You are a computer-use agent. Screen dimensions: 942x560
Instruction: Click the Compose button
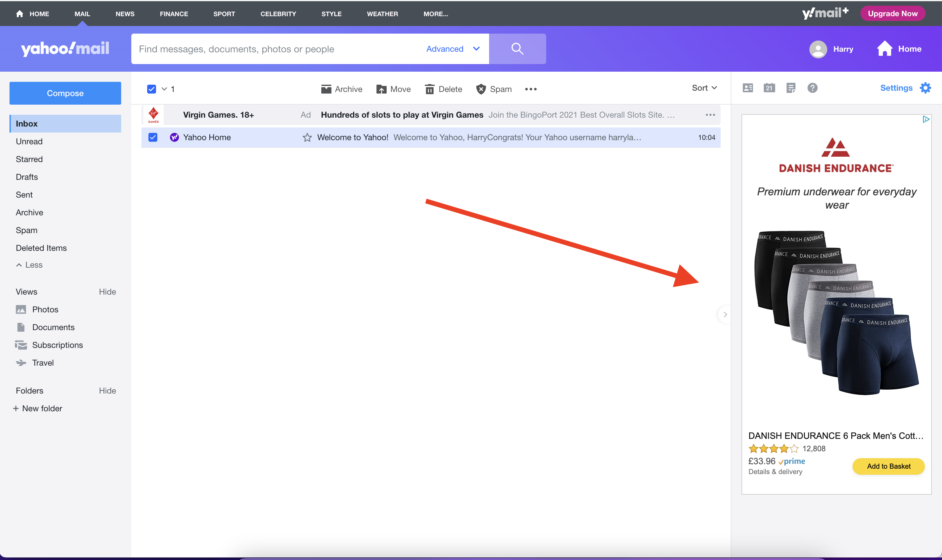pyautogui.click(x=65, y=93)
